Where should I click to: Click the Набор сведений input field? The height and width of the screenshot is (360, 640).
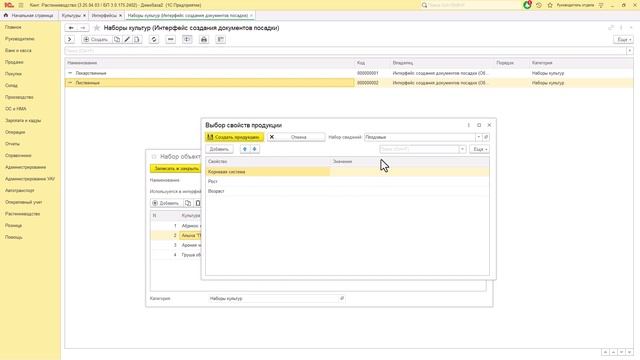point(420,137)
